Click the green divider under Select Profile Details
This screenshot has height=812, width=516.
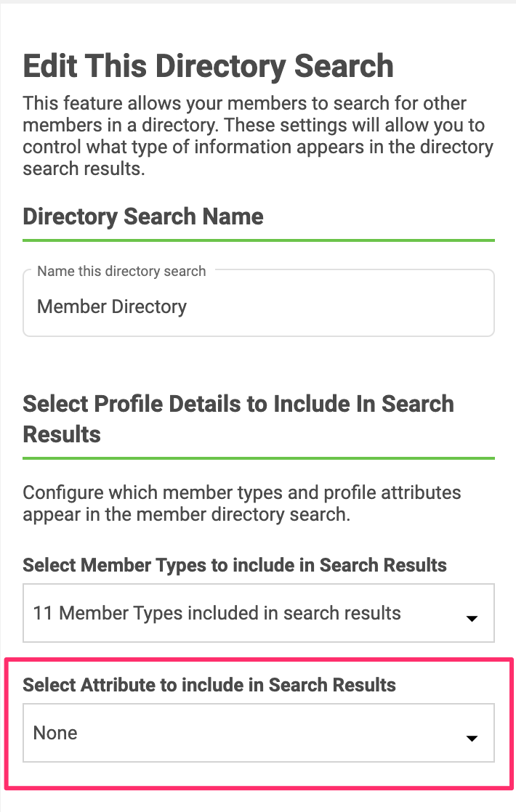point(258,458)
